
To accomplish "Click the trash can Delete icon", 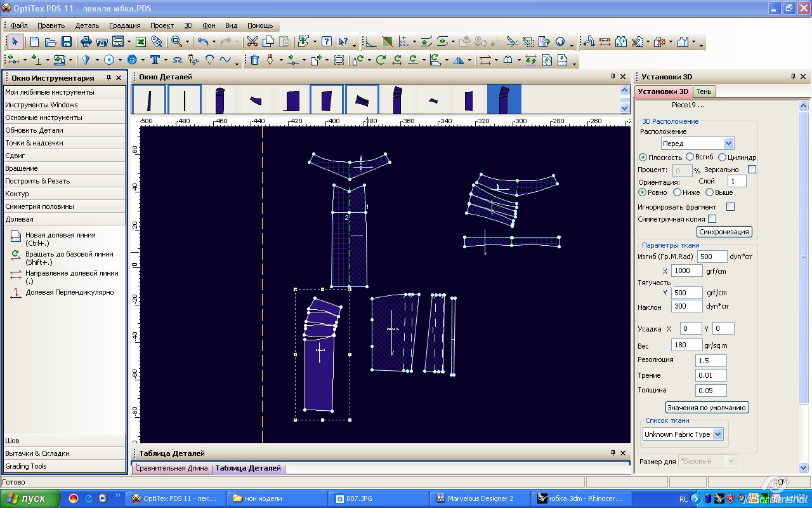I will [x=254, y=60].
